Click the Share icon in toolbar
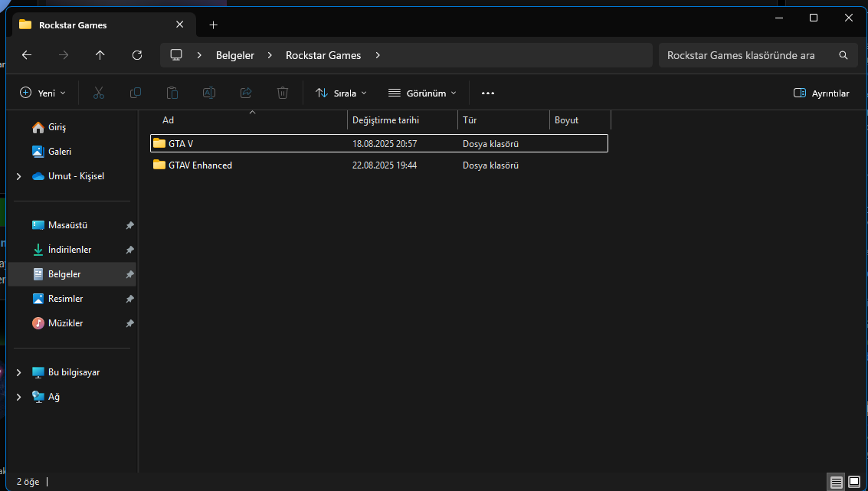Viewport: 868px width, 491px height. click(246, 93)
